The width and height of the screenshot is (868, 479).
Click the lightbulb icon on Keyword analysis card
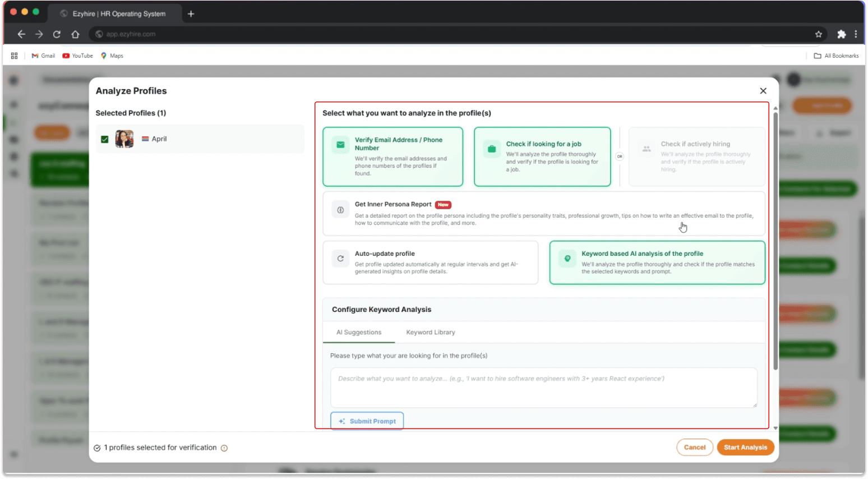[x=567, y=259]
